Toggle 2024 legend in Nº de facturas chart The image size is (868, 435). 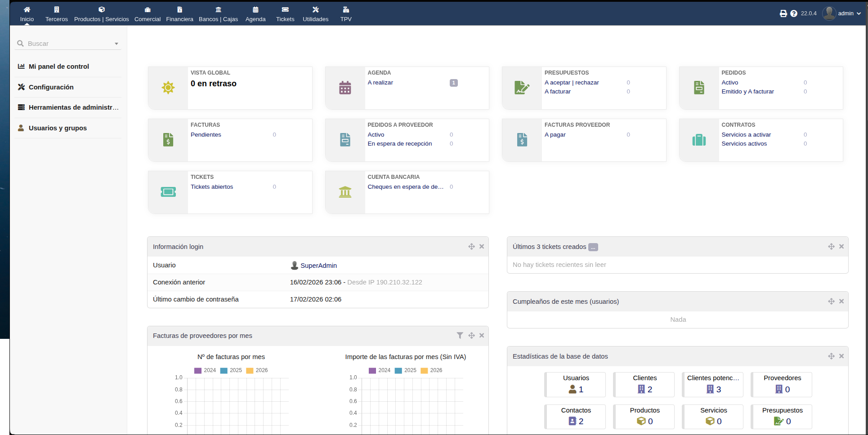tap(205, 370)
